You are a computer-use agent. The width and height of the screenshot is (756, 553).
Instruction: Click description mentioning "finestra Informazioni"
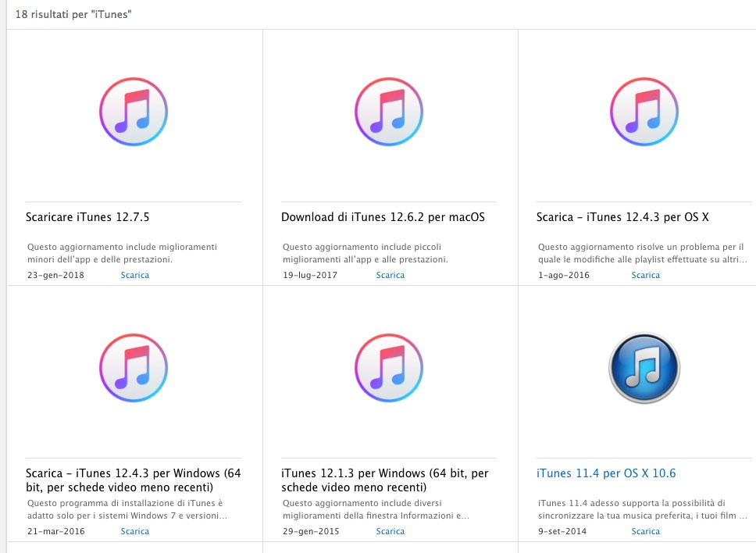click(376, 509)
